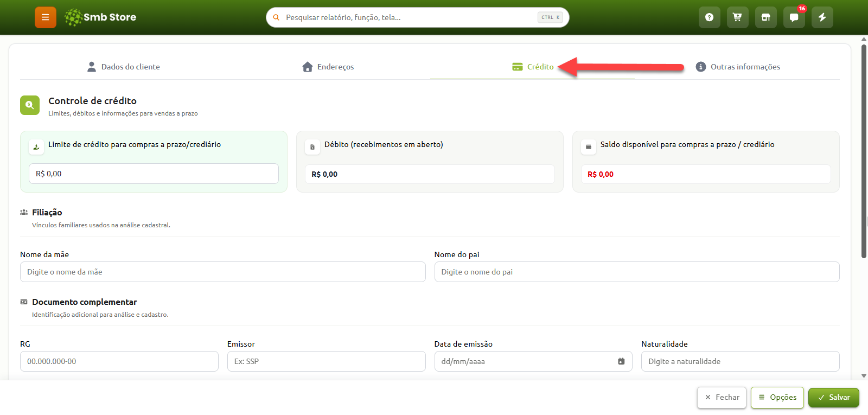Switch to Endereços tab
This screenshot has height=415, width=868.
coord(328,67)
